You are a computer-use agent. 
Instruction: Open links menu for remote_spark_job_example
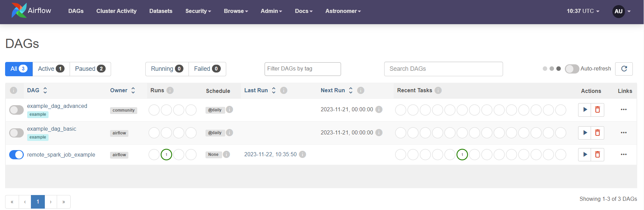pyautogui.click(x=624, y=155)
